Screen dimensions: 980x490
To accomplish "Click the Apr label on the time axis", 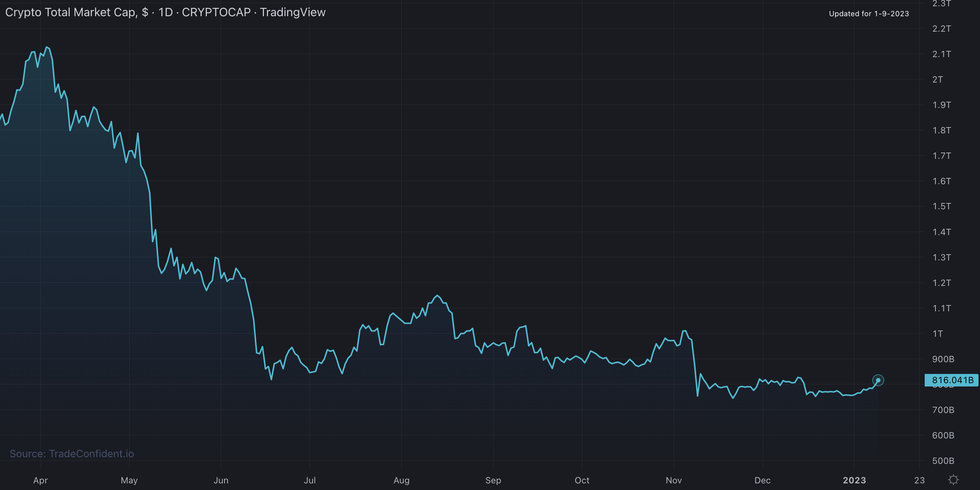I will point(40,480).
